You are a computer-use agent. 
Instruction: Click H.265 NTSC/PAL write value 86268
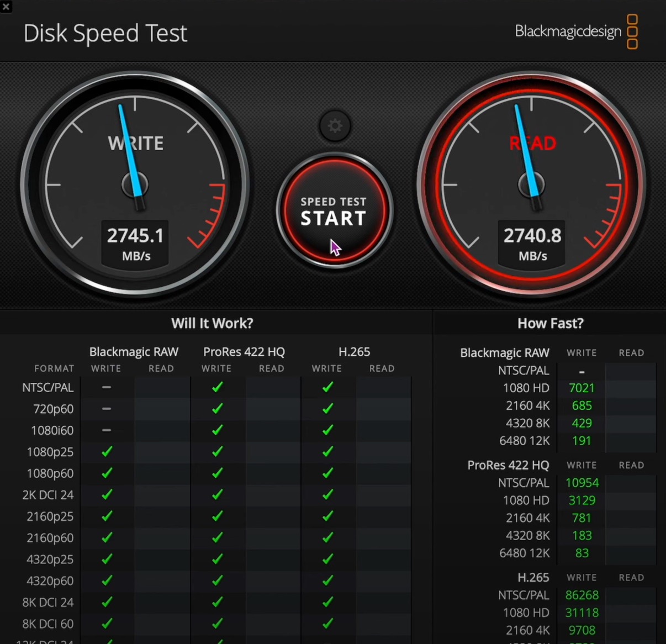click(582, 595)
